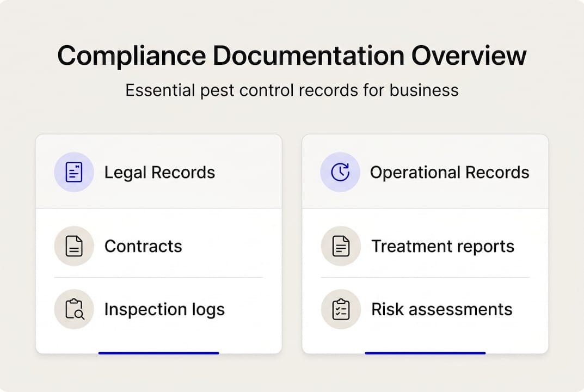This screenshot has width=584, height=392.
Task: Click the Compliance Documentation Overview title
Action: pyautogui.click(x=292, y=55)
